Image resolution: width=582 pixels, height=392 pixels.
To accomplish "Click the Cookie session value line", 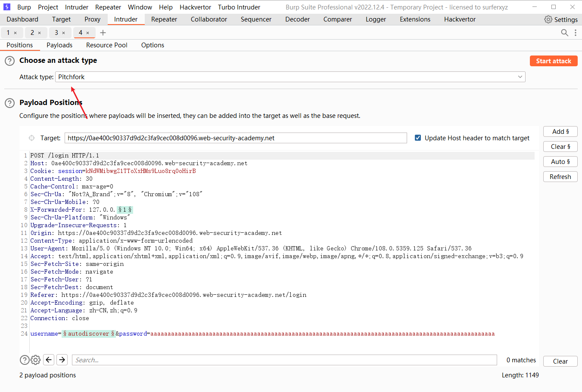I will (113, 171).
